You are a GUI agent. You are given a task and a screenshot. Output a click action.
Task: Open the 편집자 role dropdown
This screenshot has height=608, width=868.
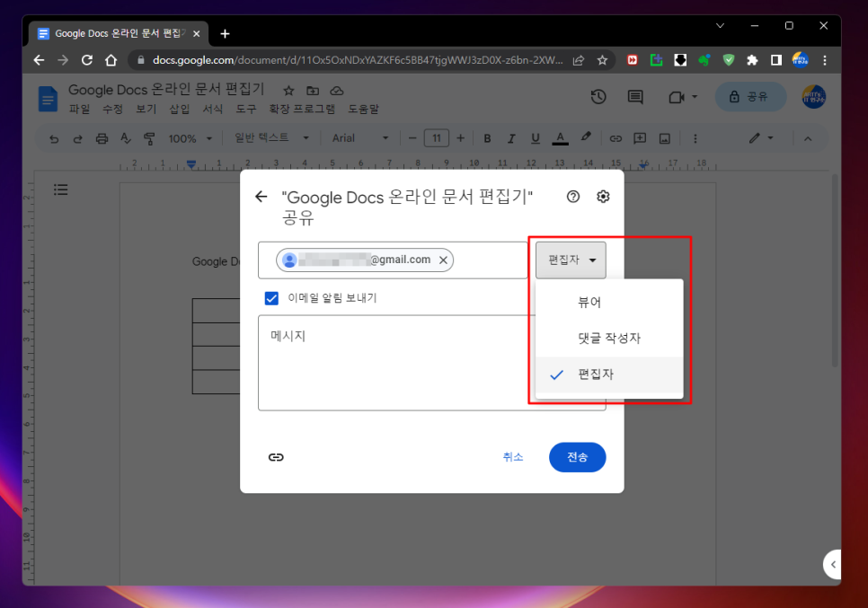pyautogui.click(x=571, y=260)
